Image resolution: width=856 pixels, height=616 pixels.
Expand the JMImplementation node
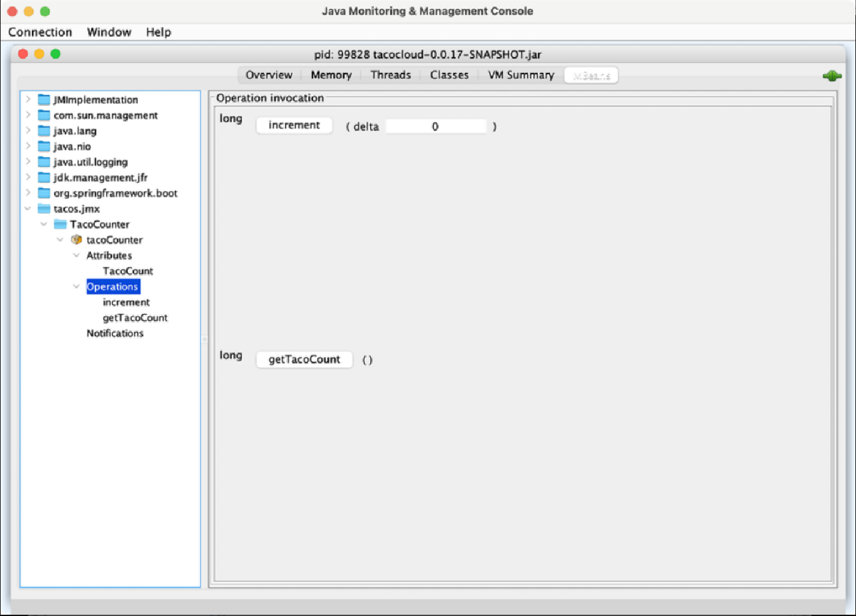pos(28,99)
